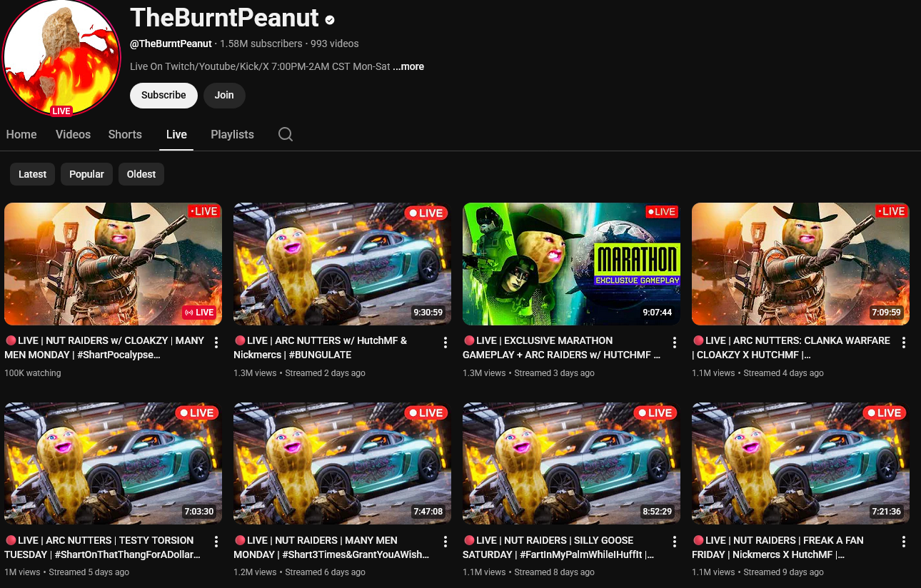Open three-dot menu for CLANKA WARFARE stream

coord(904,343)
